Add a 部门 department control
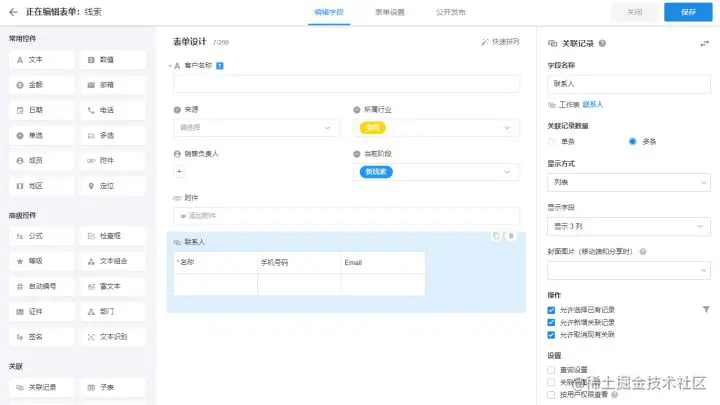Screen dimensions: 720x405 112,312
